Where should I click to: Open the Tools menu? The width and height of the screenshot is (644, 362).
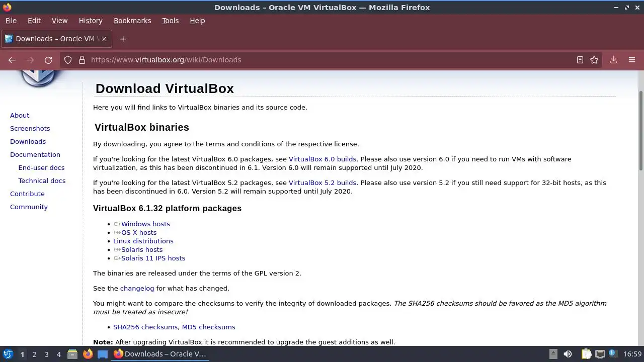[x=170, y=21]
